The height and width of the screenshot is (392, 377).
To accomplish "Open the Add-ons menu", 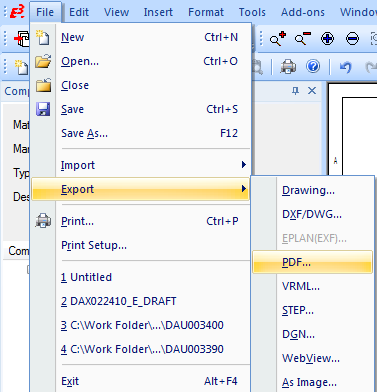I will pos(303,12).
